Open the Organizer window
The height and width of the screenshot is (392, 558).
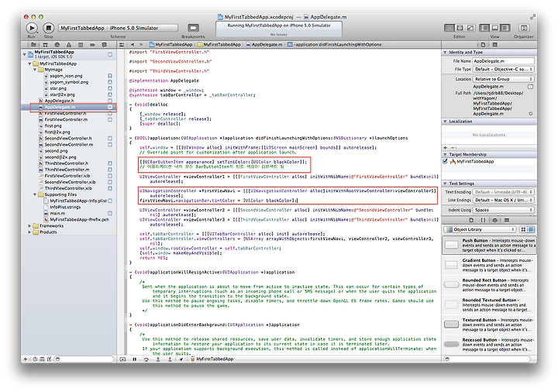pos(523,28)
